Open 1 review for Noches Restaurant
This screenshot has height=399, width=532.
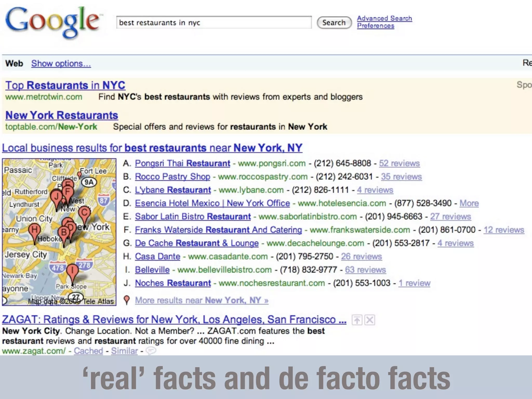pos(414,283)
